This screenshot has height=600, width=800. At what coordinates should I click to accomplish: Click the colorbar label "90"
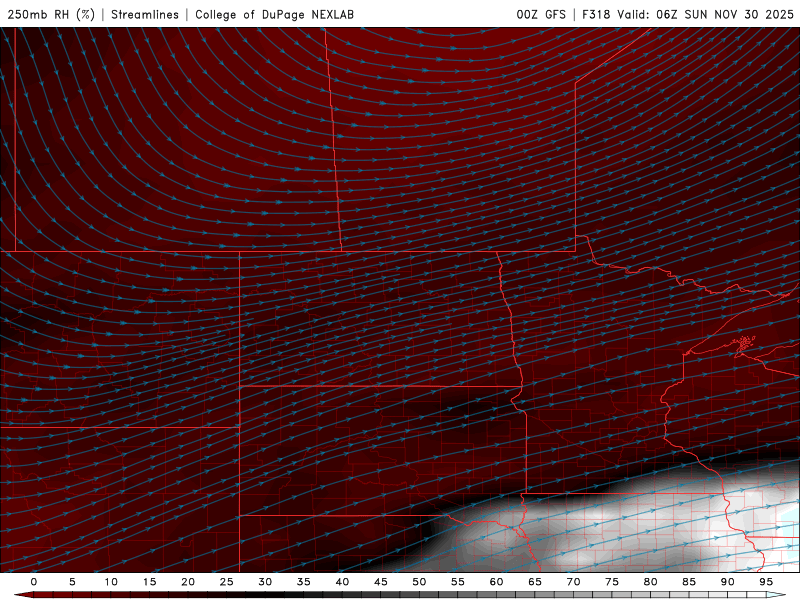click(x=727, y=582)
